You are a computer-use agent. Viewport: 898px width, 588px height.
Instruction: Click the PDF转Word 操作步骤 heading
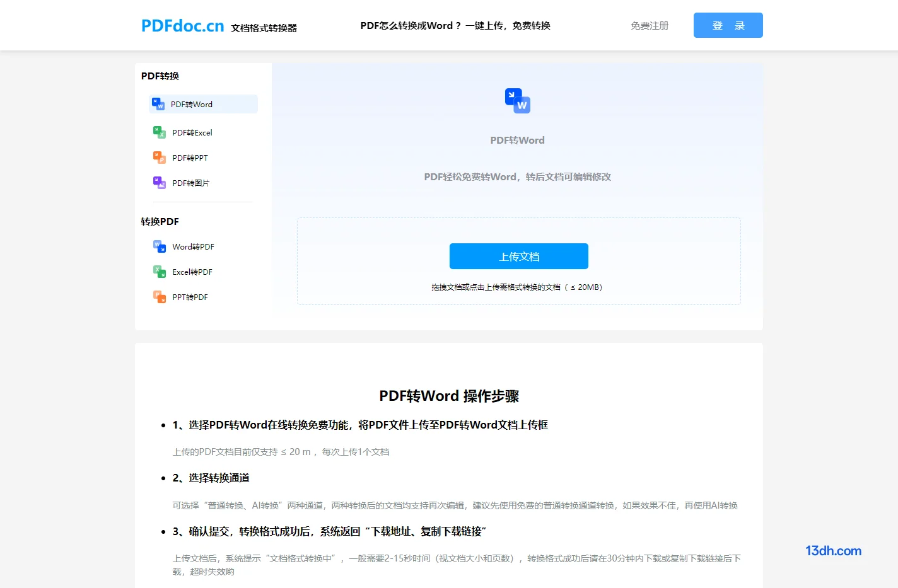pyautogui.click(x=449, y=396)
